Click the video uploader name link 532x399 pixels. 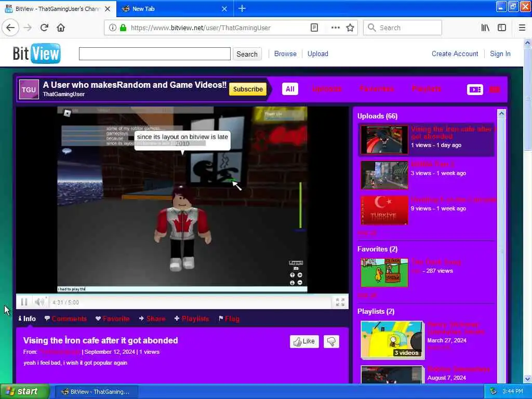60,352
